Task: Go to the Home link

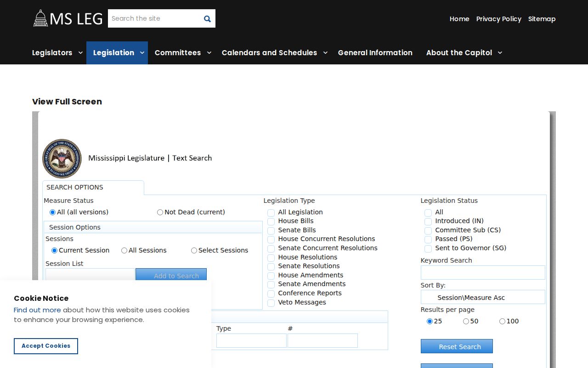Action: pyautogui.click(x=459, y=19)
